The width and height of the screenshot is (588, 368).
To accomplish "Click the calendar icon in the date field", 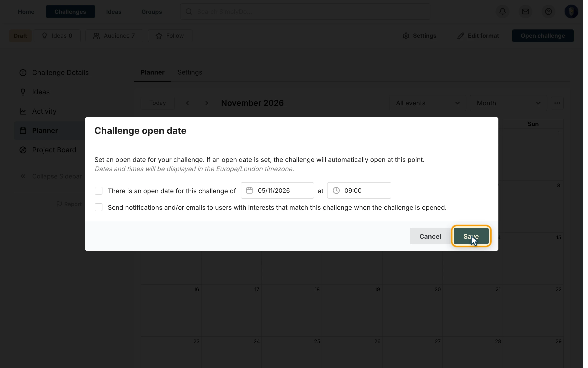I will (249, 190).
